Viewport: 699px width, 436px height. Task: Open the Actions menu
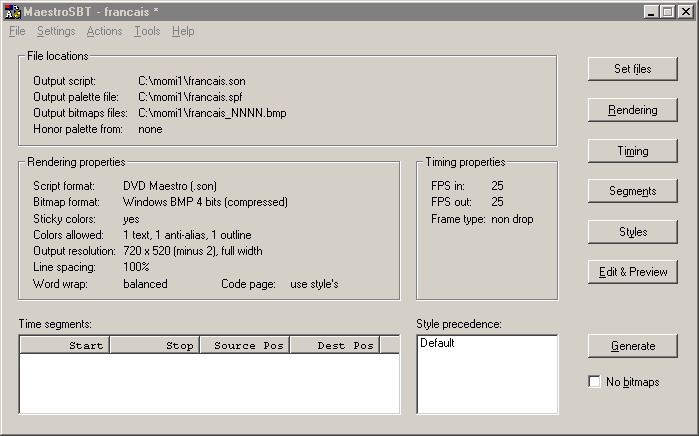tap(104, 31)
